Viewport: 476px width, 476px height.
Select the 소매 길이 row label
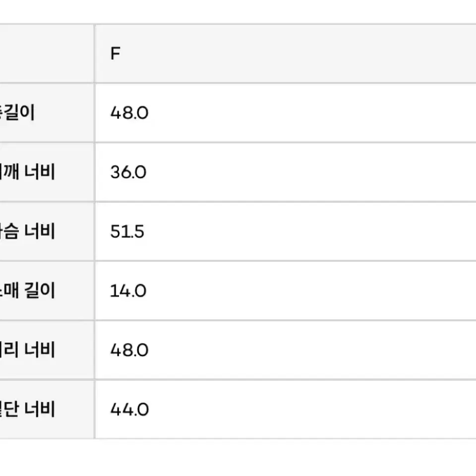click(x=27, y=291)
